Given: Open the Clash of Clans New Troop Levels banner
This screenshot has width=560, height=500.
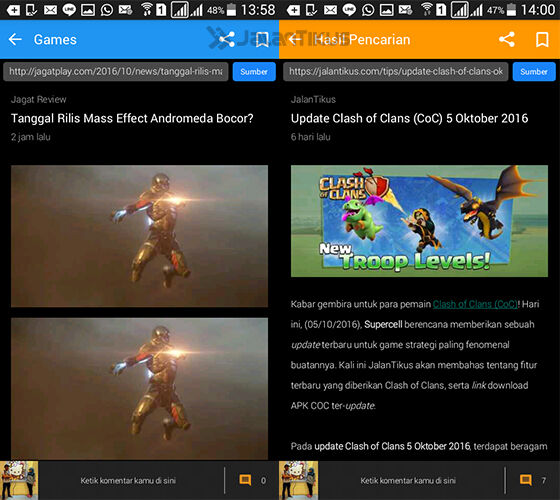Looking at the screenshot, I should pyautogui.click(x=419, y=221).
